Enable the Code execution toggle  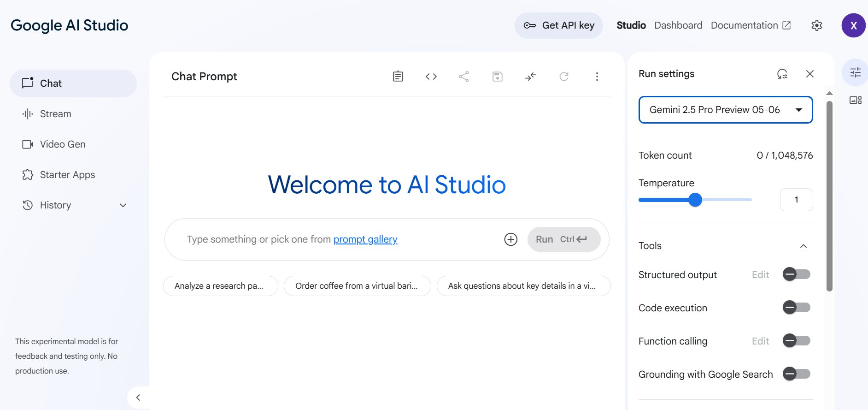click(x=797, y=308)
